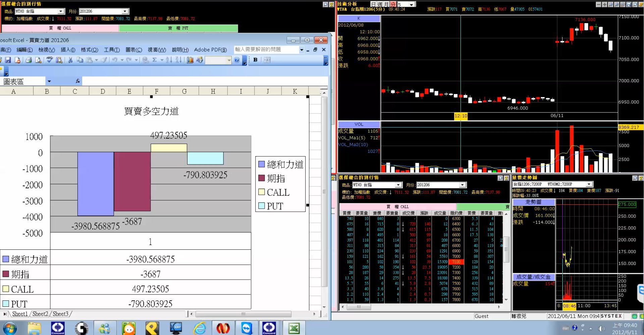Click the Excel horizontal scrollbar thumb
Viewport: 644px width, 335px height.
pyautogui.click(x=244, y=314)
